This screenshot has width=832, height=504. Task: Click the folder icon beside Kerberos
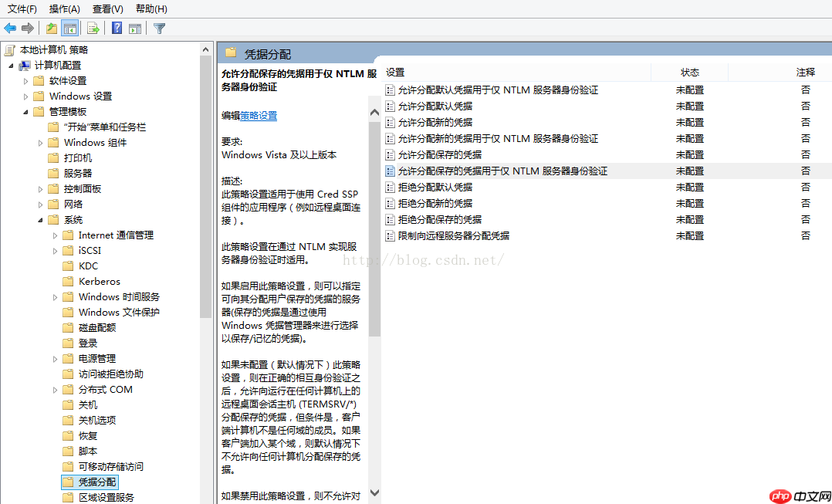click(x=69, y=281)
